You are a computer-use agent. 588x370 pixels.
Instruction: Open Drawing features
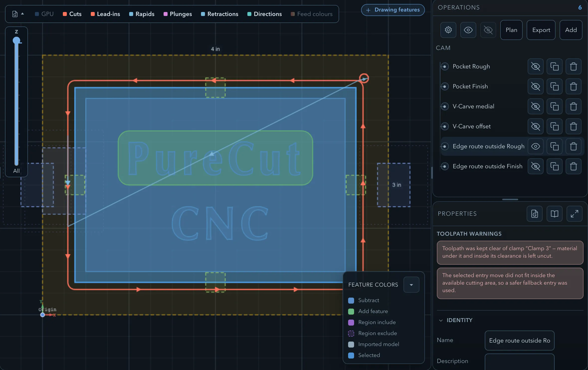coord(393,10)
